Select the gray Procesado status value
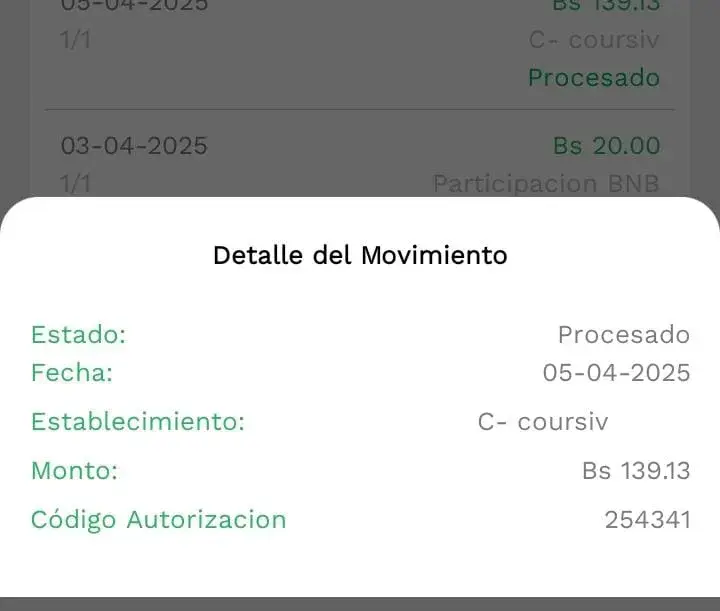The height and width of the screenshot is (611, 720). [623, 334]
